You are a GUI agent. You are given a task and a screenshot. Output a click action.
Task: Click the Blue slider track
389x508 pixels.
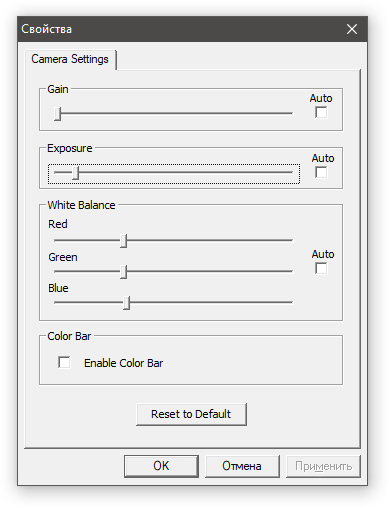173,302
